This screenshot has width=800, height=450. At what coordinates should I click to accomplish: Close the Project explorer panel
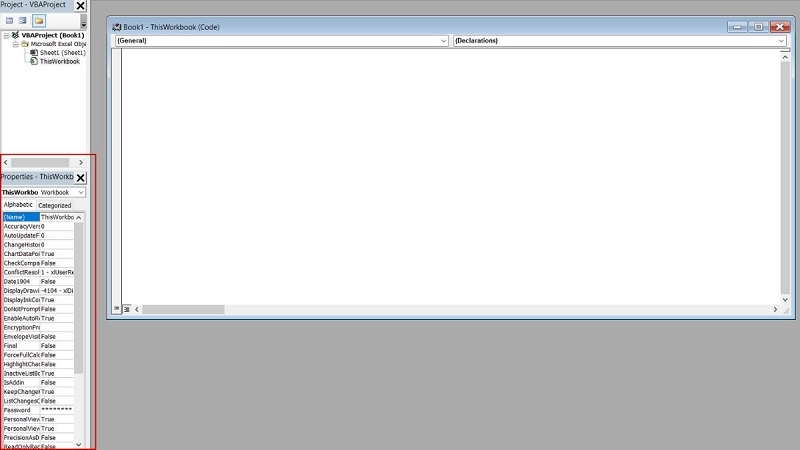[81, 6]
